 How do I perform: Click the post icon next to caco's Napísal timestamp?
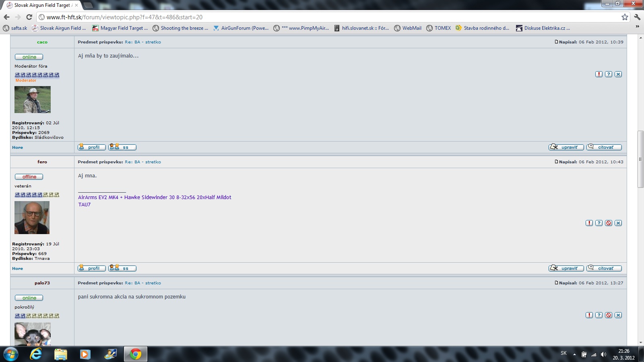(556, 42)
